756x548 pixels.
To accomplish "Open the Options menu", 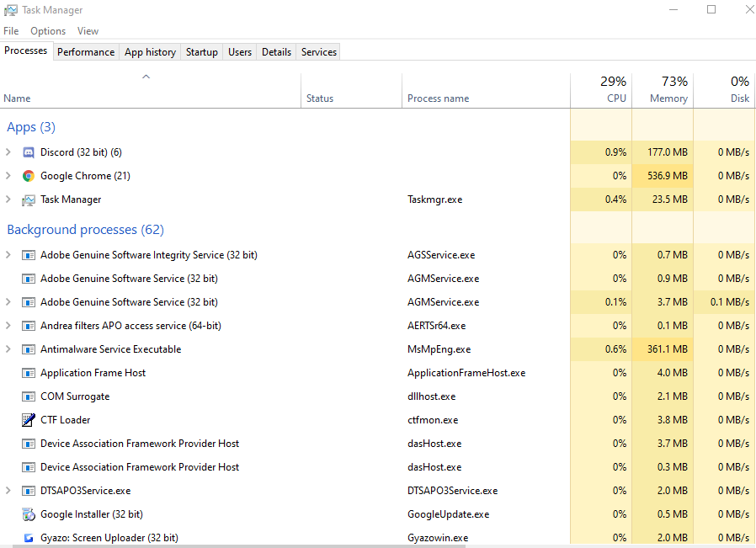I will click(48, 31).
